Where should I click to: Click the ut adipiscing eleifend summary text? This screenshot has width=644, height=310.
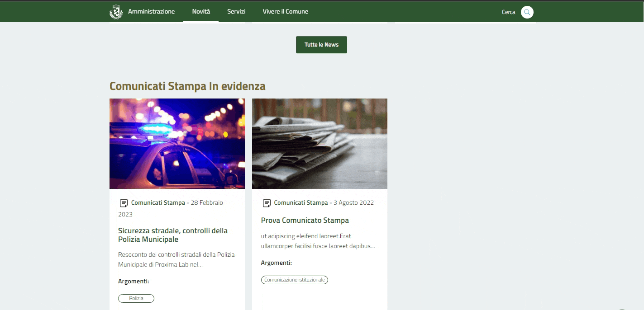pyautogui.click(x=318, y=241)
